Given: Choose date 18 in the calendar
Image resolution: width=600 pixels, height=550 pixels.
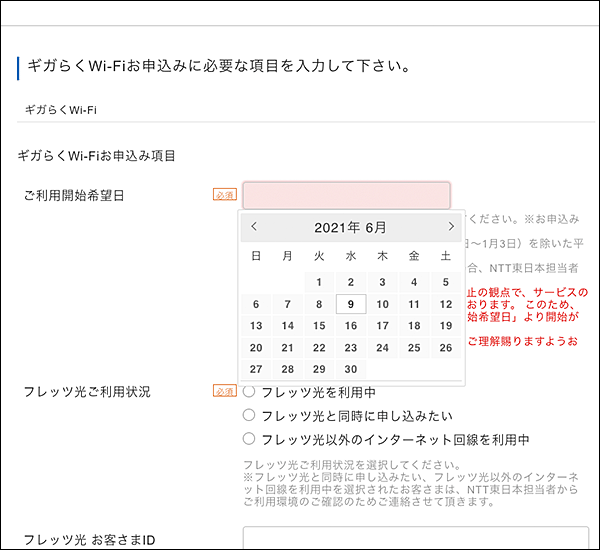Looking at the screenshot, I should [x=414, y=326].
